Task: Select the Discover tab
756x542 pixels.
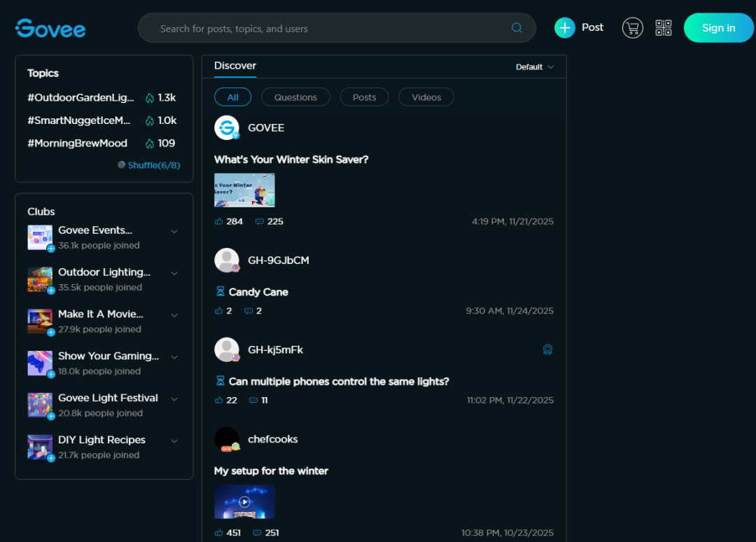Action: (x=235, y=66)
